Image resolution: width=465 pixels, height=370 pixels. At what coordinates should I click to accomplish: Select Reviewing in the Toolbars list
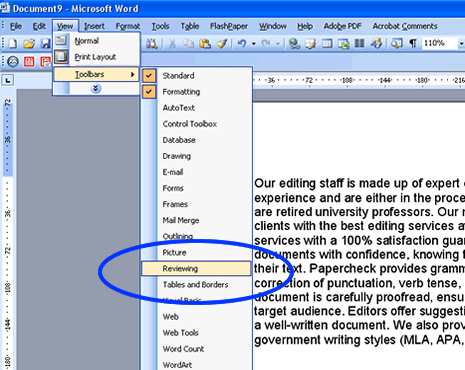click(196, 269)
